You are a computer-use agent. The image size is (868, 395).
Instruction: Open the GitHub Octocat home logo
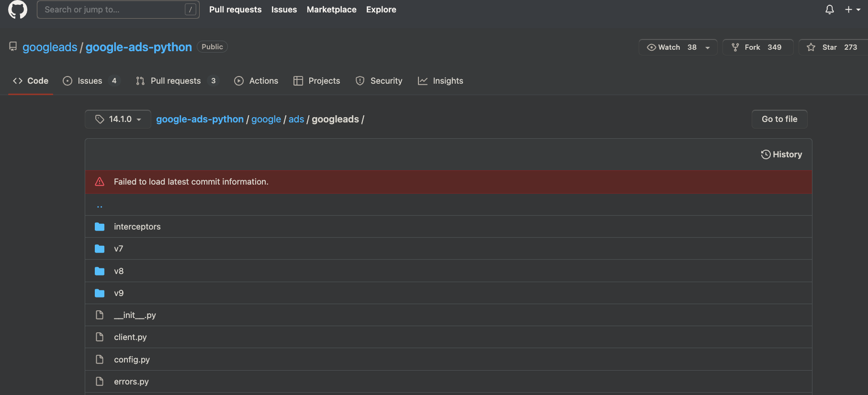(18, 10)
